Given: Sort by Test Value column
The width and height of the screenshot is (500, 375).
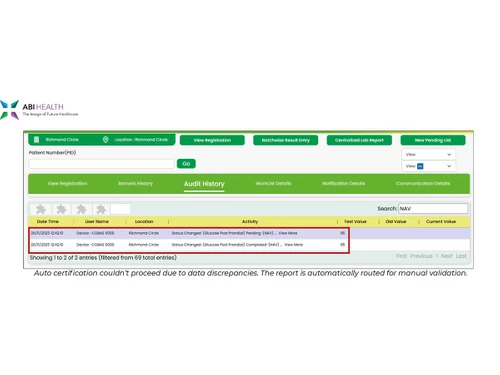Looking at the screenshot, I should [355, 221].
